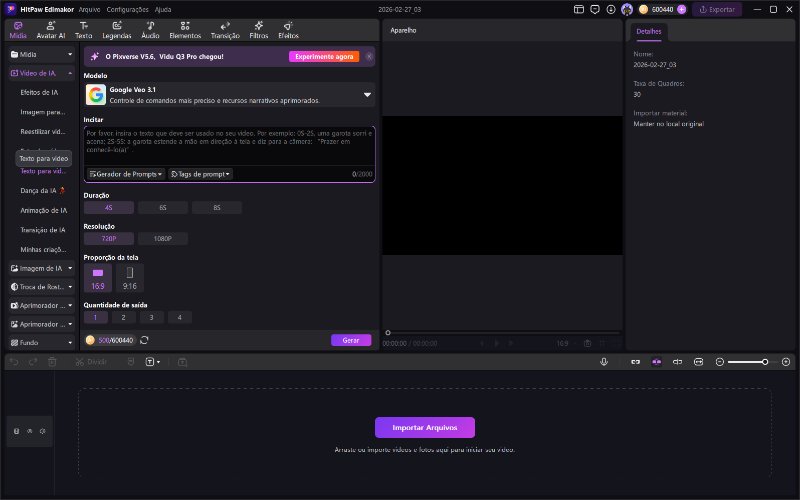Open the Efeitos tool
This screenshot has height=500, width=800.
(288, 30)
